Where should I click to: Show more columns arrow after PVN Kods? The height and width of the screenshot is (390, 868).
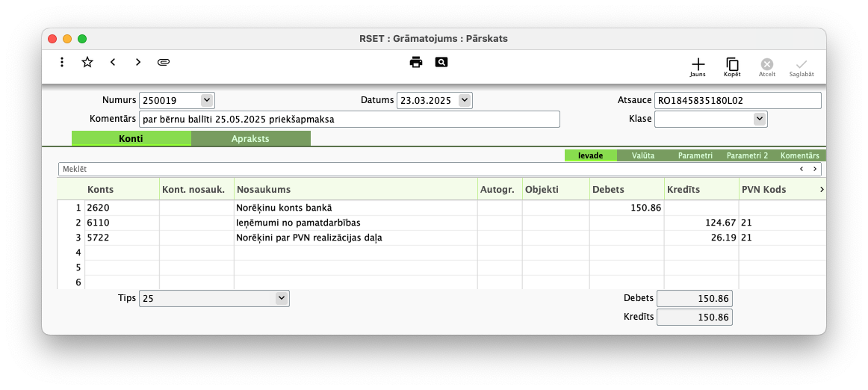[822, 190]
